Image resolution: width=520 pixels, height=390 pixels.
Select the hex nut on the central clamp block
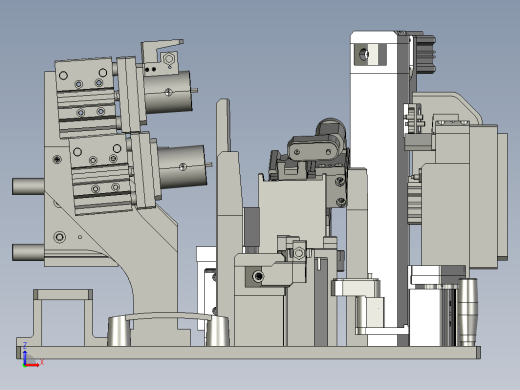pyautogui.click(x=299, y=253)
